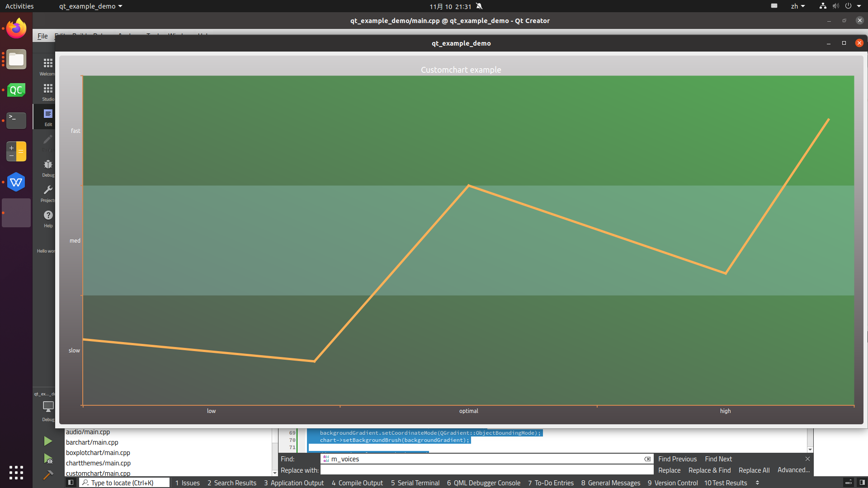Toggle the left sidebar visibility button
Screen dimensions: 868x488
(x=71, y=483)
